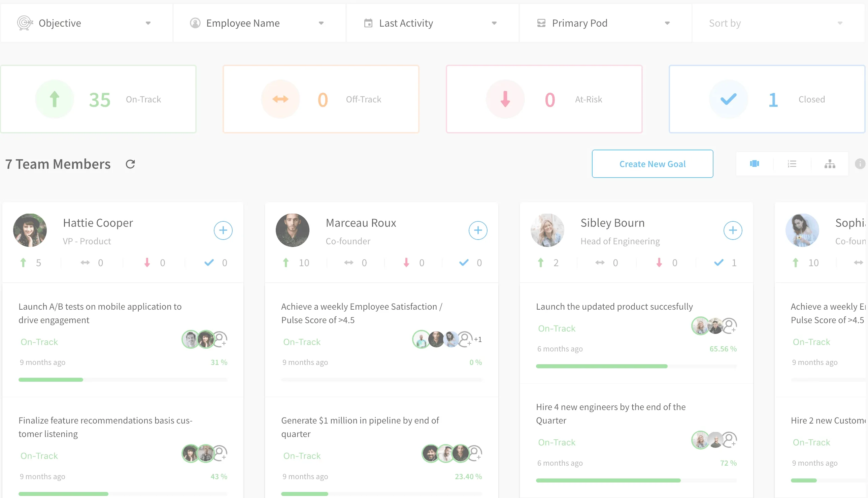Screen dimensions: 868x498
Task: Add a goal for Sibley Bourn
Action: [x=733, y=230]
